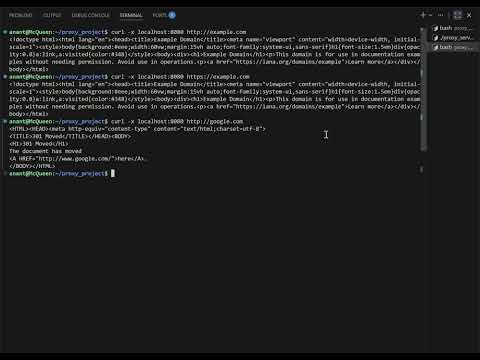
Task: Toggle maximized panel size icon
Action: pos(458,15)
